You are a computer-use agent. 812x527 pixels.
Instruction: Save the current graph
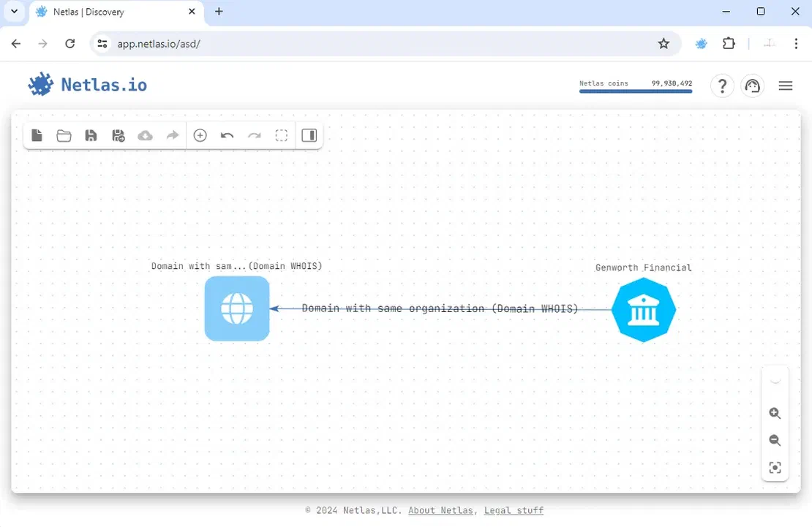(91, 135)
